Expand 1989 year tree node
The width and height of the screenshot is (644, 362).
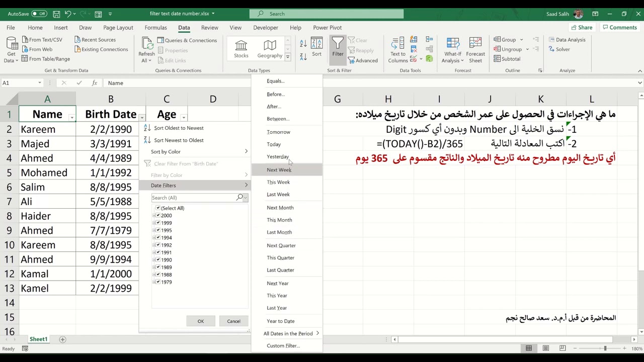click(x=153, y=267)
